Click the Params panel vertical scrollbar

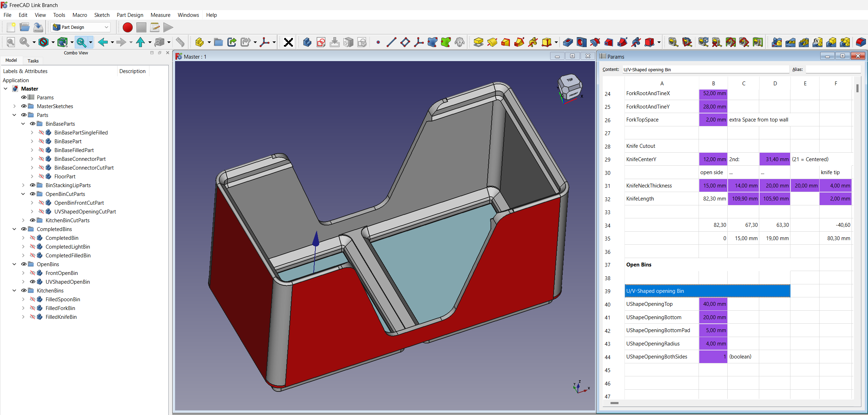[x=857, y=89]
